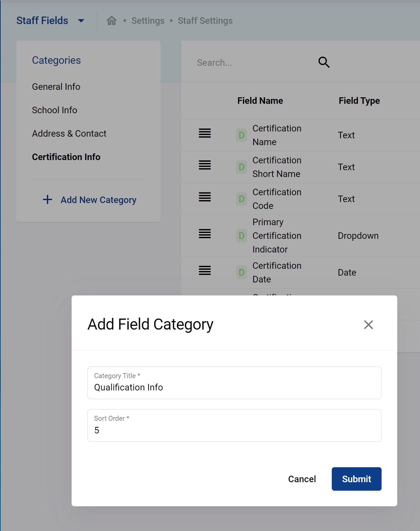Click drag handle for Certification Code row

pyautogui.click(x=205, y=197)
